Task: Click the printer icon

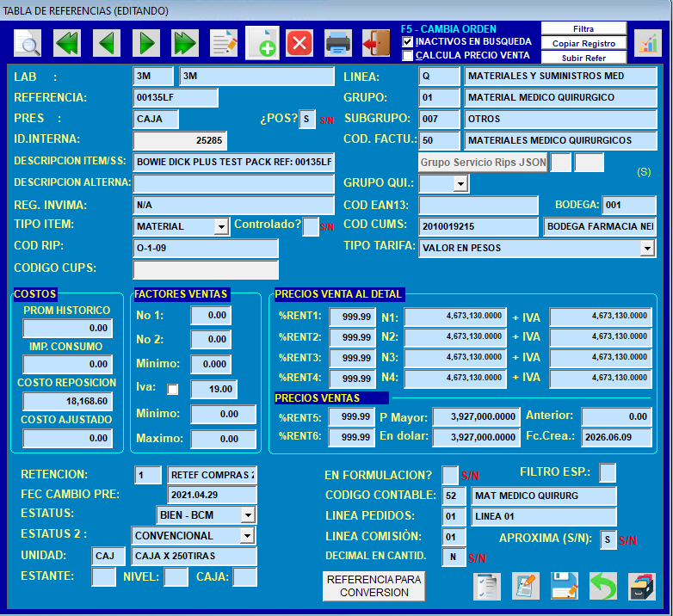Action: click(x=338, y=43)
